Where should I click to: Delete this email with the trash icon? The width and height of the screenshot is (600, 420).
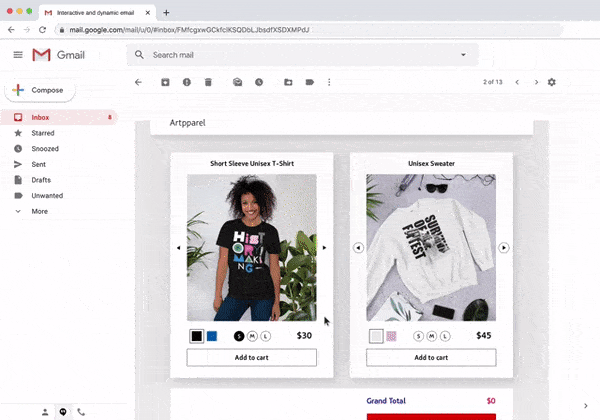click(208, 82)
